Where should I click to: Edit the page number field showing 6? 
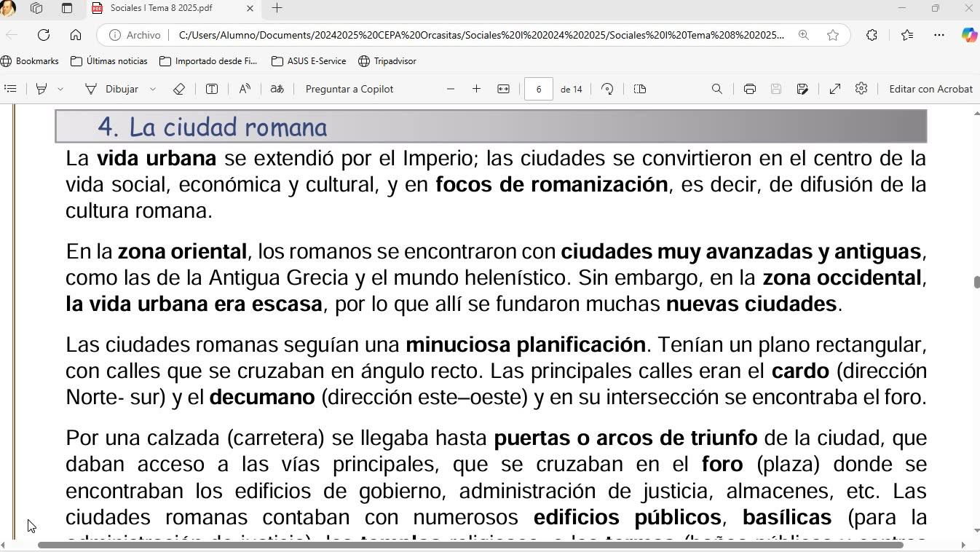[x=539, y=89]
